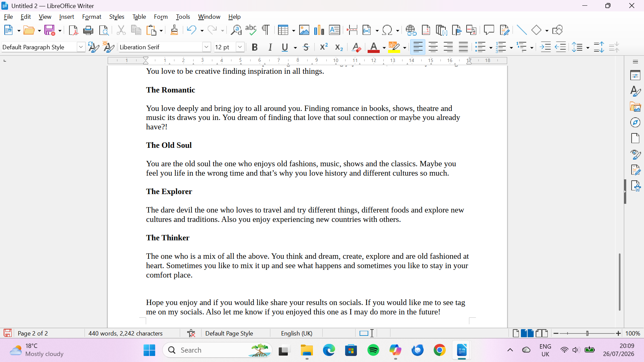Increase the paragraph indent

546,47
